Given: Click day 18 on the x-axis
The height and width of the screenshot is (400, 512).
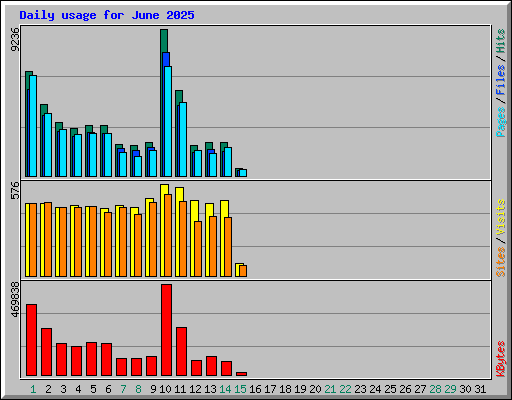Looking at the screenshot, I should tap(285, 389).
